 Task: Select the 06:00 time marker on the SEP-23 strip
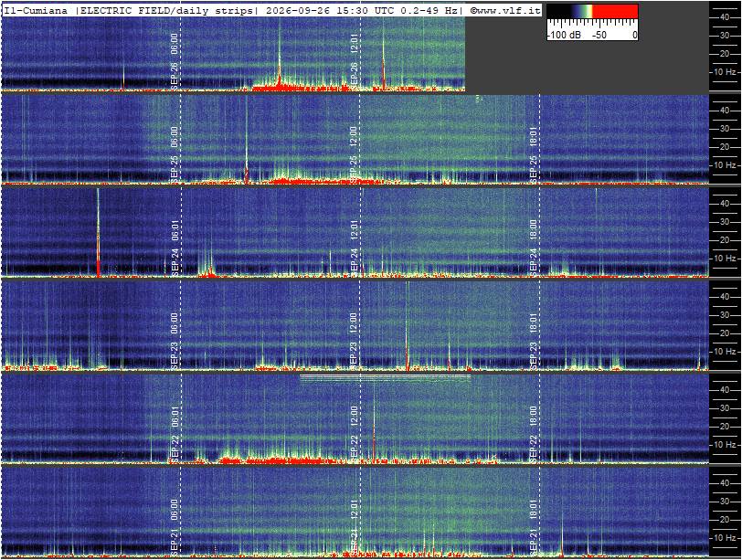(175, 323)
